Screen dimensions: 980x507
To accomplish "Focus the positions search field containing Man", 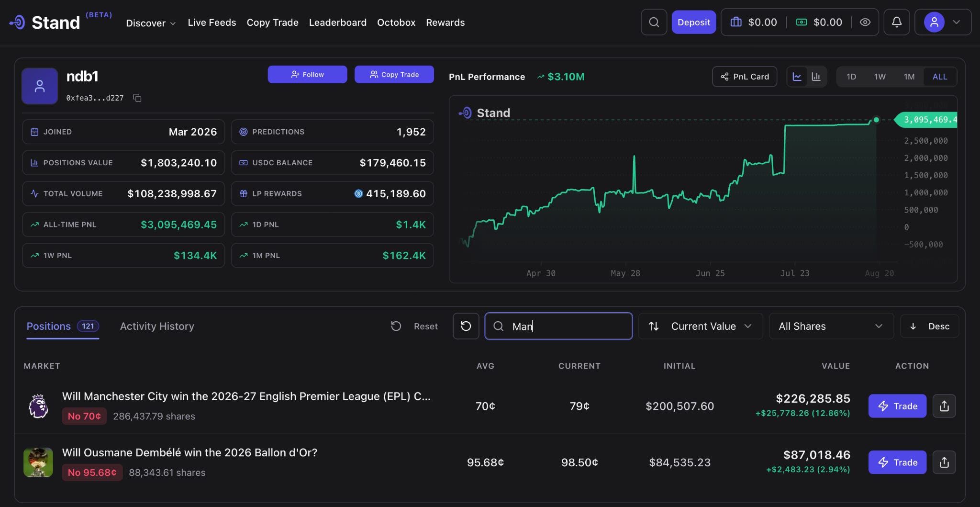I will (558, 327).
